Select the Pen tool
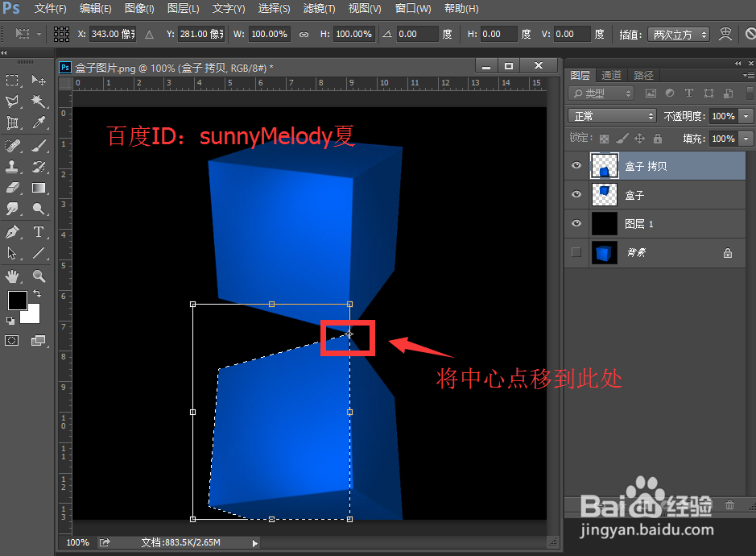The height and width of the screenshot is (556, 756). 13,232
